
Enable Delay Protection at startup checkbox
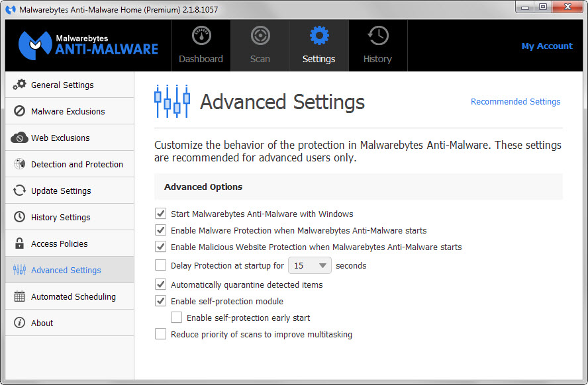point(160,265)
